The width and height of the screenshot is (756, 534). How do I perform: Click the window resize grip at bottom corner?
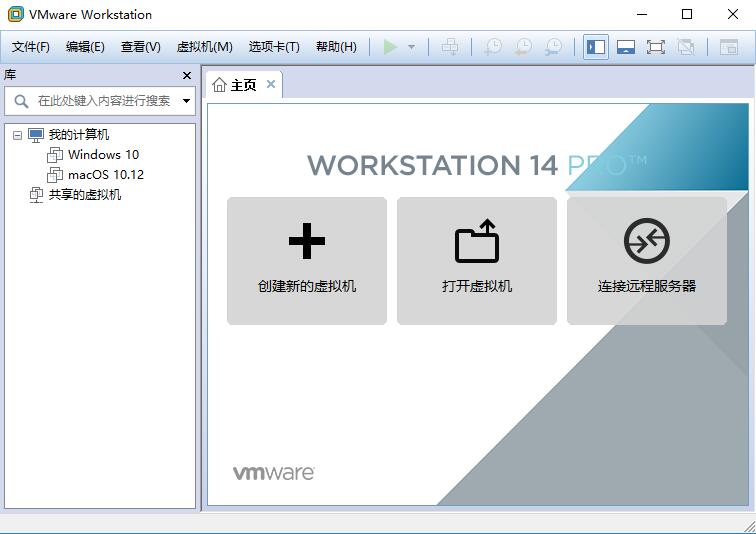749,527
